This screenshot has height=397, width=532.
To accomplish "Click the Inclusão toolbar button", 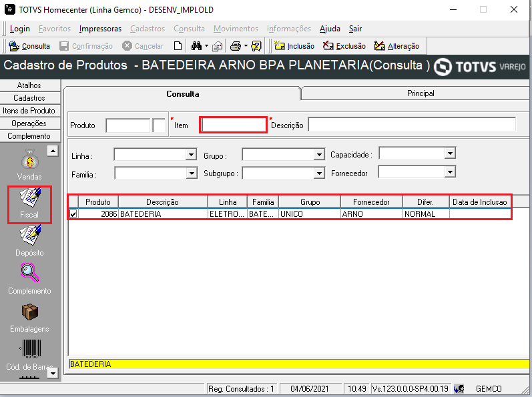I will pyautogui.click(x=294, y=46).
